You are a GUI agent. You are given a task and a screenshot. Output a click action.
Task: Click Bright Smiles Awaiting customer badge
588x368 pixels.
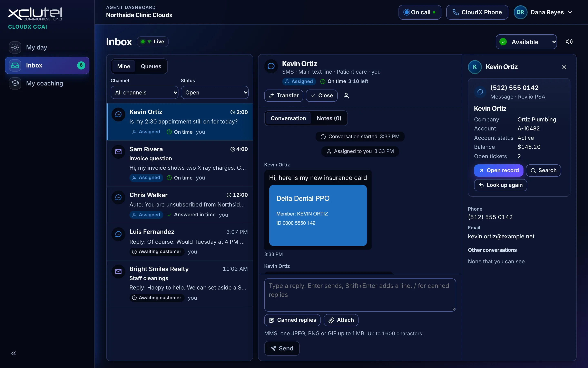(157, 298)
